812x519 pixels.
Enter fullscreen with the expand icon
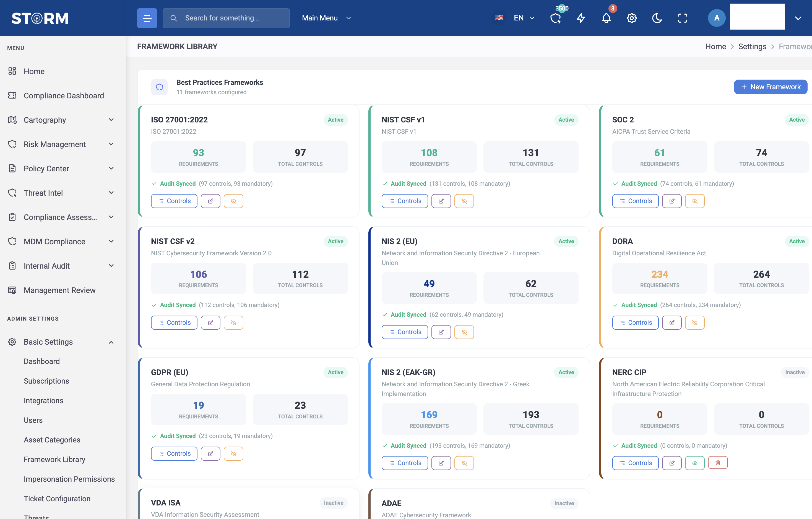click(683, 18)
